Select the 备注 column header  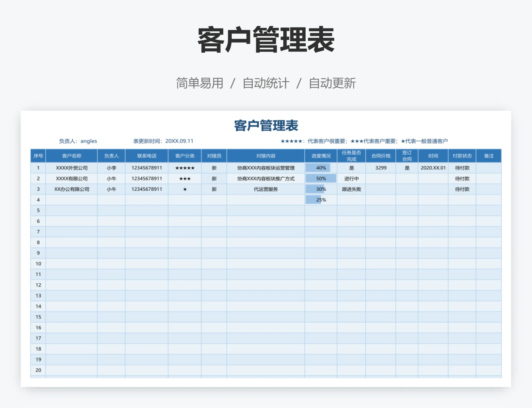pyautogui.click(x=488, y=156)
